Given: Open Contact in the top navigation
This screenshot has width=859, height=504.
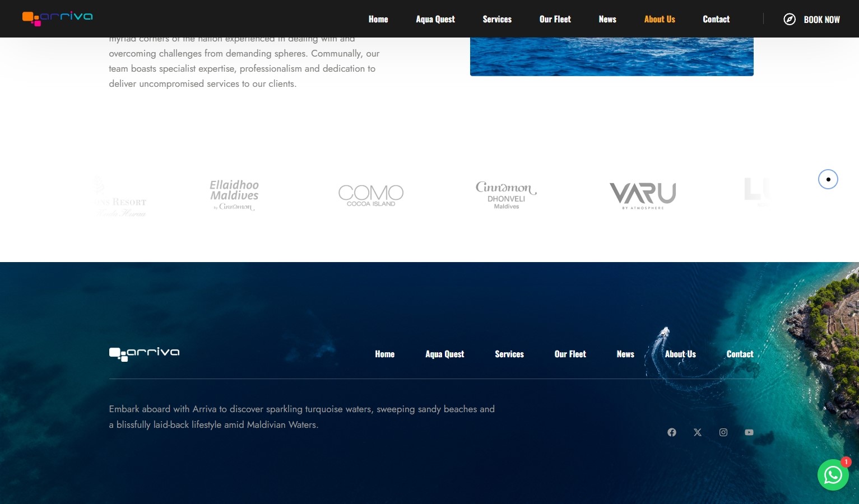Looking at the screenshot, I should coord(716,19).
